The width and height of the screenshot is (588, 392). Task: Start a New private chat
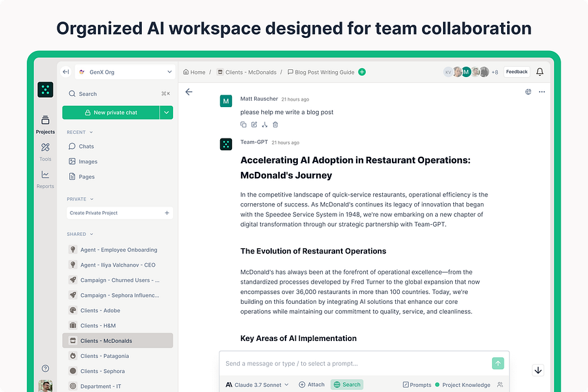click(111, 112)
